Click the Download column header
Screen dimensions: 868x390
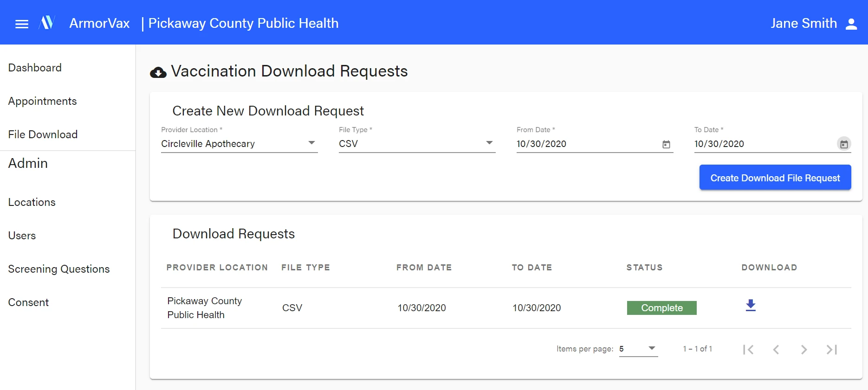point(769,268)
